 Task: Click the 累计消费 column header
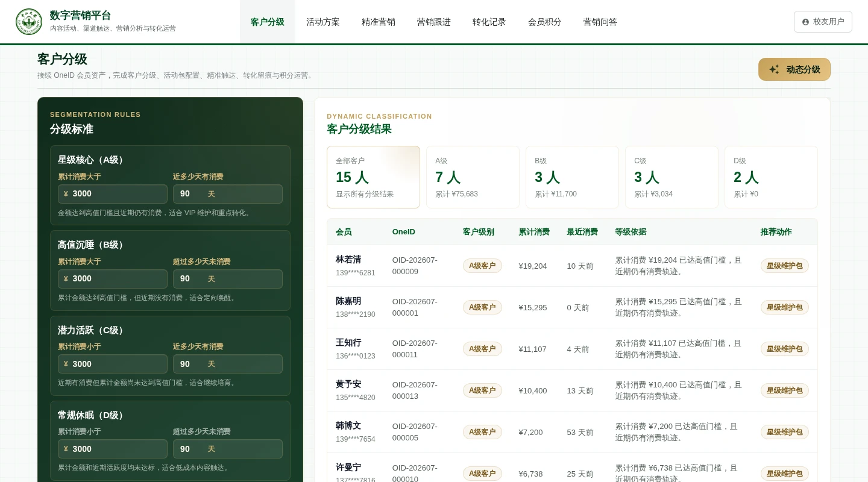(x=534, y=232)
